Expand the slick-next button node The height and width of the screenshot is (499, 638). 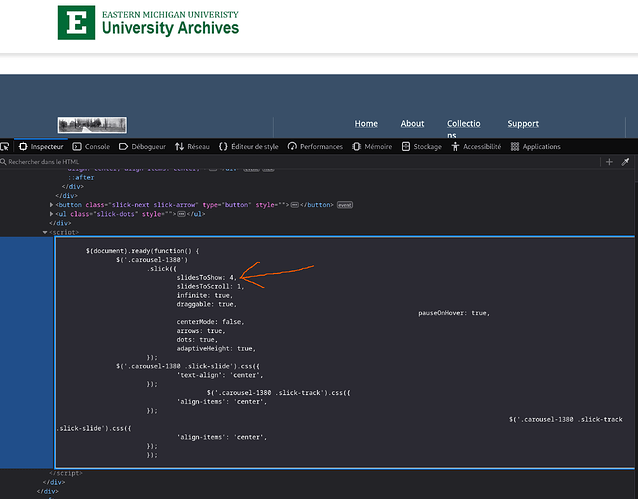(x=52, y=205)
